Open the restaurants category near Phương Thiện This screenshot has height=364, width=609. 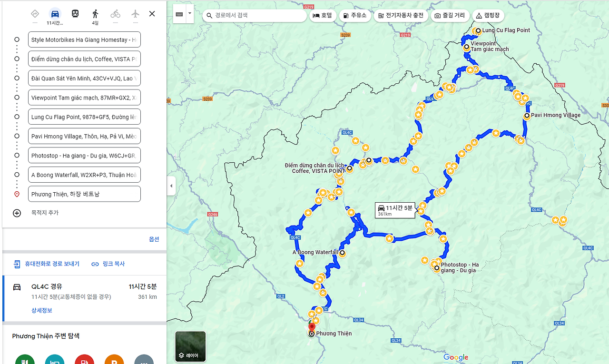point(25,360)
